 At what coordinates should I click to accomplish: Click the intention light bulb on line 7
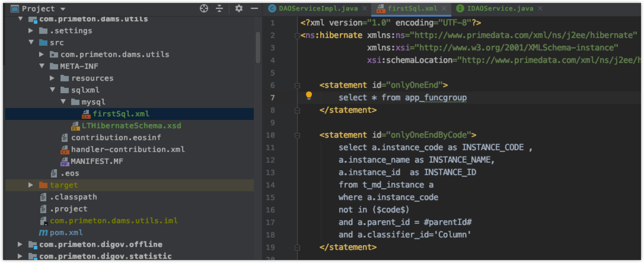click(x=309, y=96)
